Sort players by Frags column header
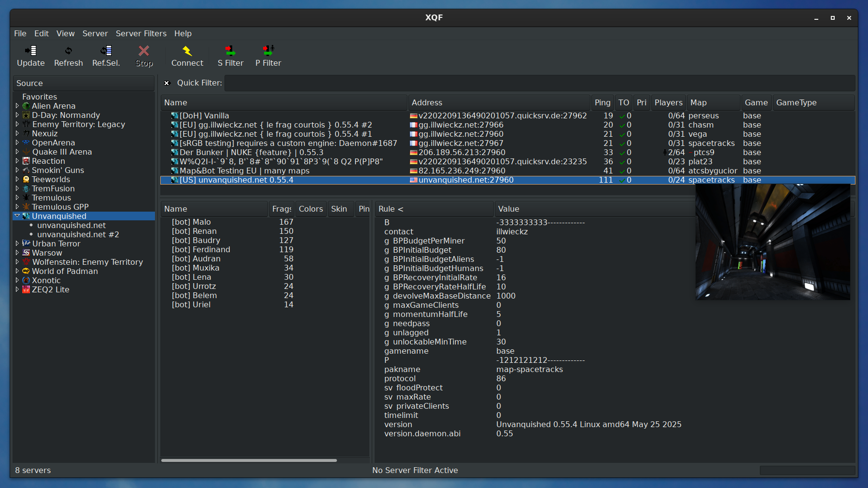The image size is (868, 488). (x=281, y=209)
